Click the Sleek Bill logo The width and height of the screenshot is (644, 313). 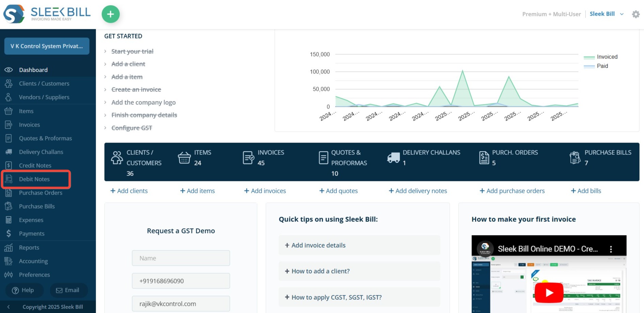47,14
